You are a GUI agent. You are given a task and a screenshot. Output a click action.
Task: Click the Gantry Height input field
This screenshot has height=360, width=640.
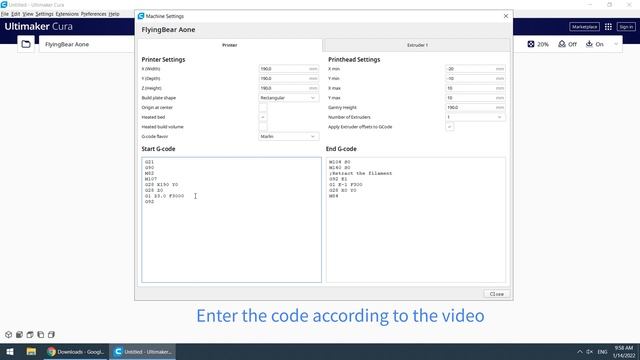coord(475,107)
